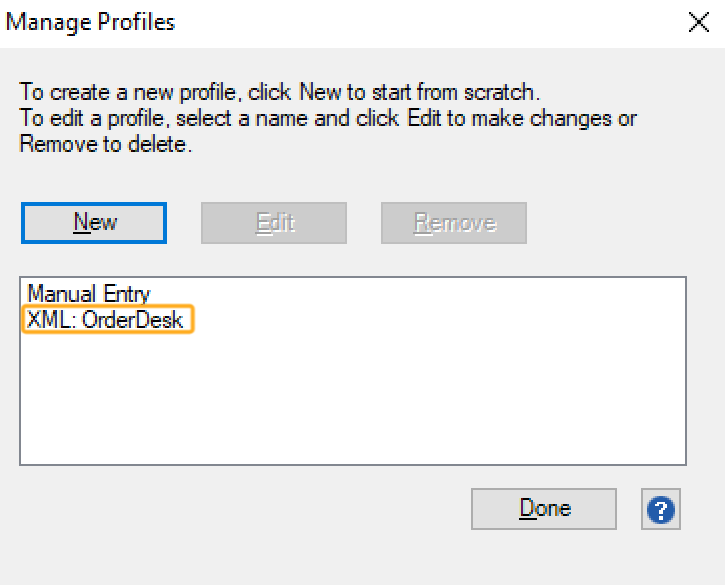Image resolution: width=725 pixels, height=585 pixels.
Task: Get help with the question mark button
Action: pos(660,510)
